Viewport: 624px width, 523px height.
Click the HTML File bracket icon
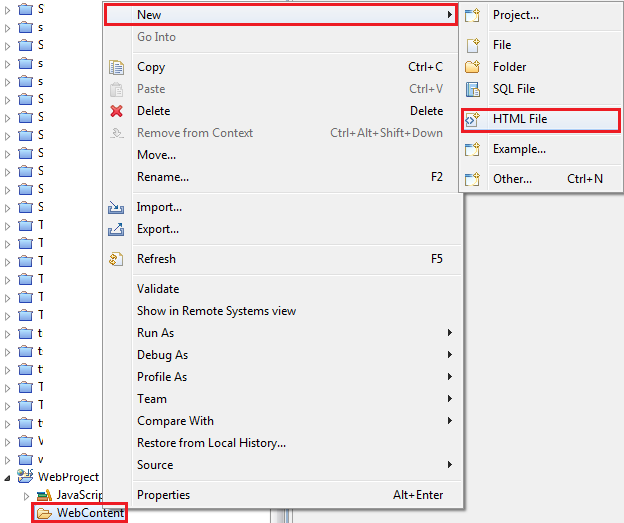coord(472,119)
